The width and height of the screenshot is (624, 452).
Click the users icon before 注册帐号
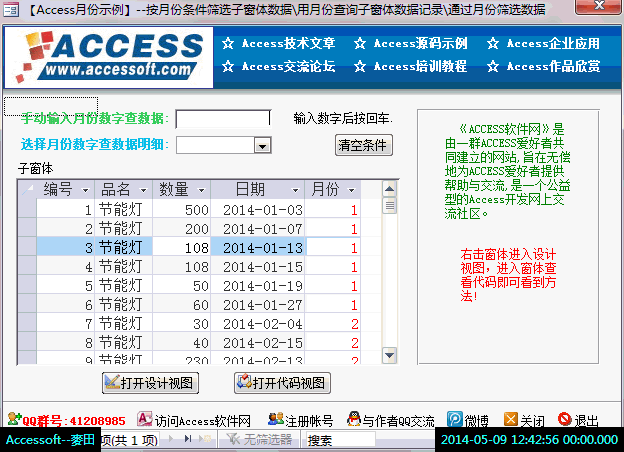tap(276, 419)
